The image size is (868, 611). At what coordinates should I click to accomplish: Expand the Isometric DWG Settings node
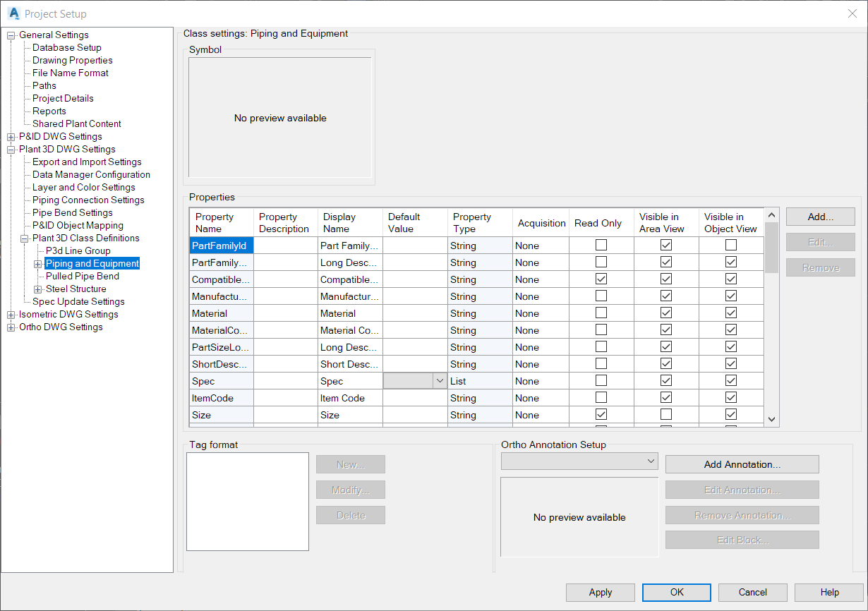point(11,314)
